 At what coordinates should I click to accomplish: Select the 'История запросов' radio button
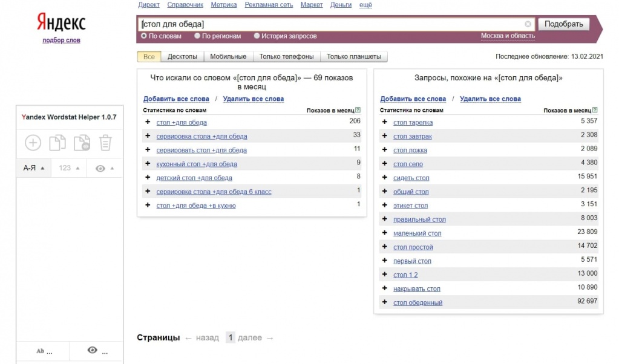(x=257, y=36)
